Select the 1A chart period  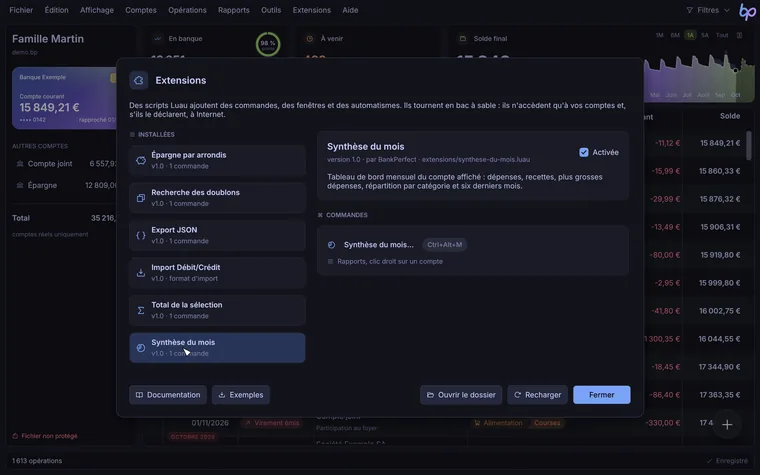[690, 35]
